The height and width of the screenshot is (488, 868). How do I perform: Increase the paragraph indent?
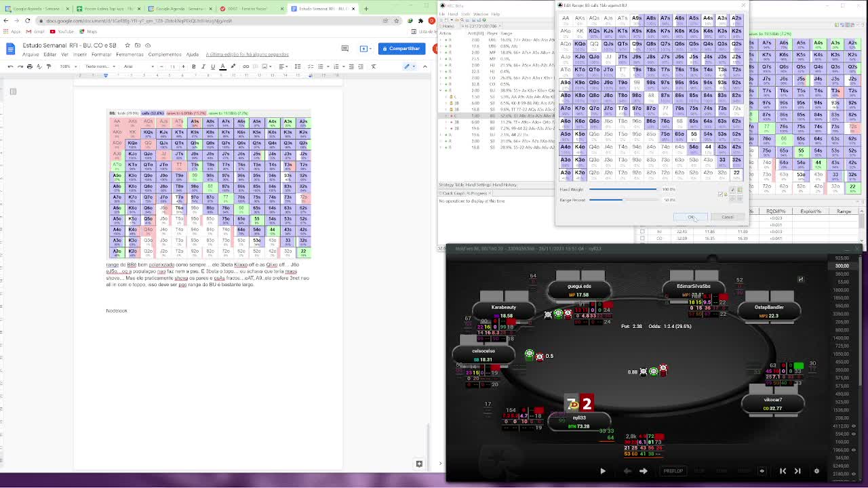click(x=361, y=66)
